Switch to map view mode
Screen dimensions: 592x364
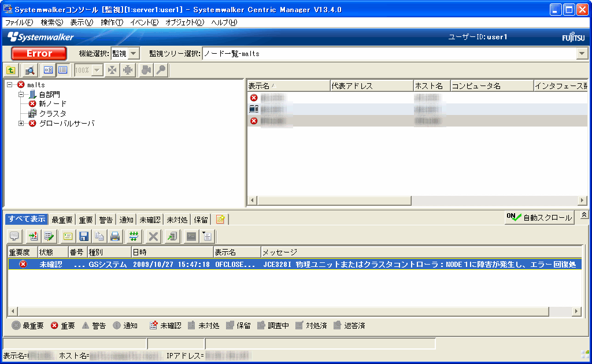[x=48, y=70]
